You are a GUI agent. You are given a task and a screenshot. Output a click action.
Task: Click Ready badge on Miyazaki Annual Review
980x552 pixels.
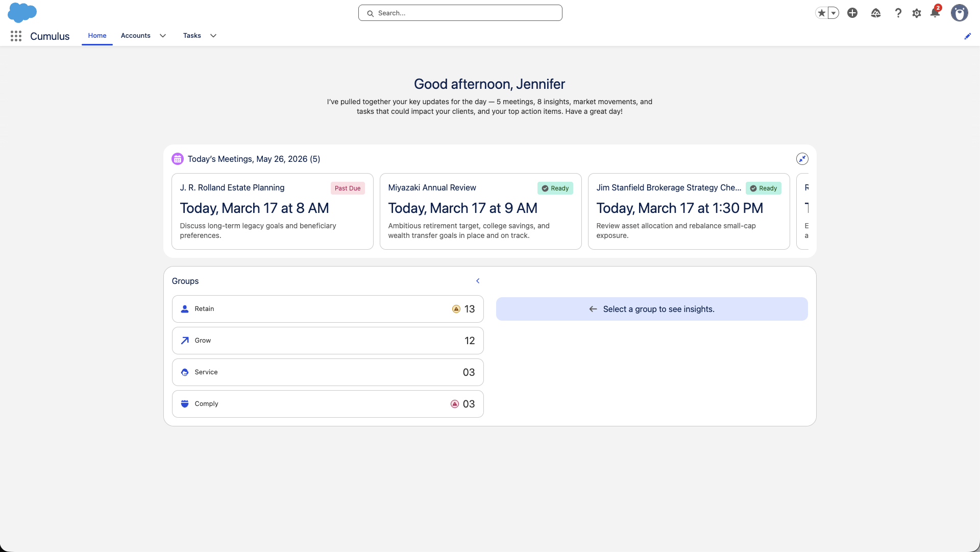point(555,188)
